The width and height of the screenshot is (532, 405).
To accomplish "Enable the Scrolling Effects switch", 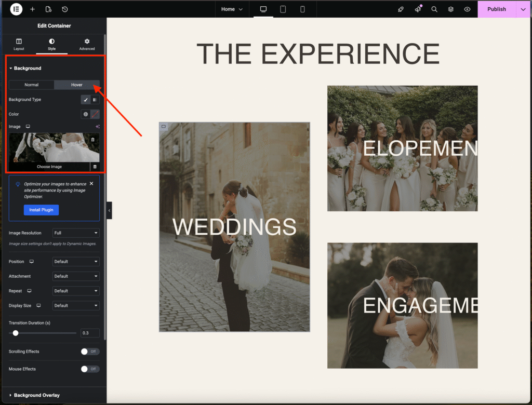I will pos(90,352).
